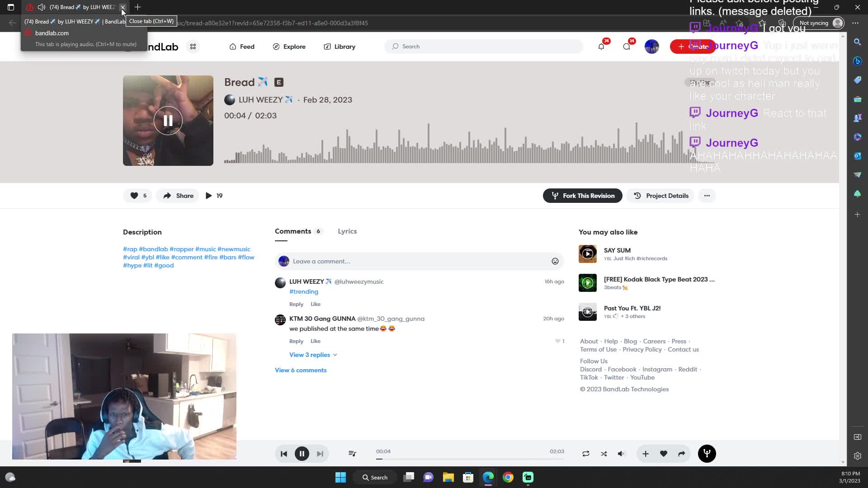Open the Discord link in footer
The width and height of the screenshot is (868, 488).
coord(591,370)
